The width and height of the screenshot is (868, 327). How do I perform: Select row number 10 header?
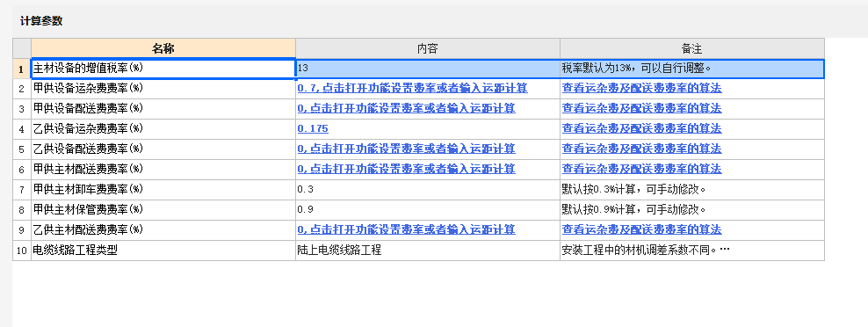[x=22, y=250]
